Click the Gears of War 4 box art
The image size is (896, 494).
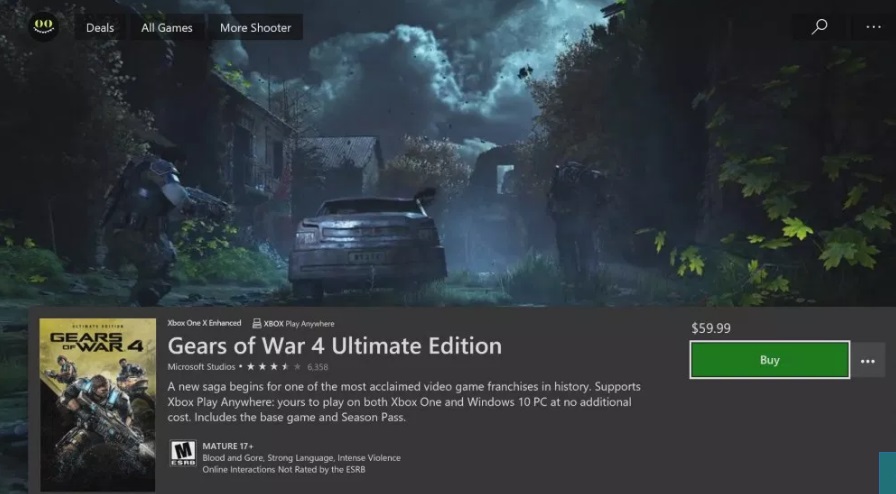[98, 405]
